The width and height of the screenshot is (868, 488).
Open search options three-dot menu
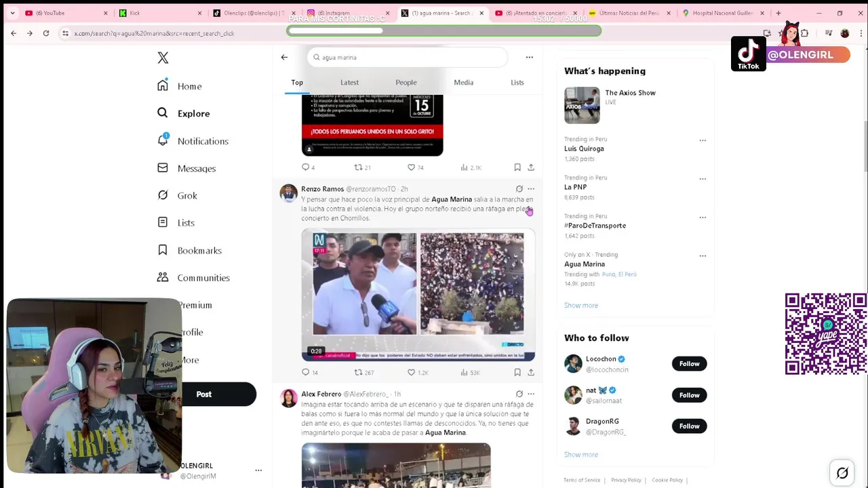pos(530,58)
